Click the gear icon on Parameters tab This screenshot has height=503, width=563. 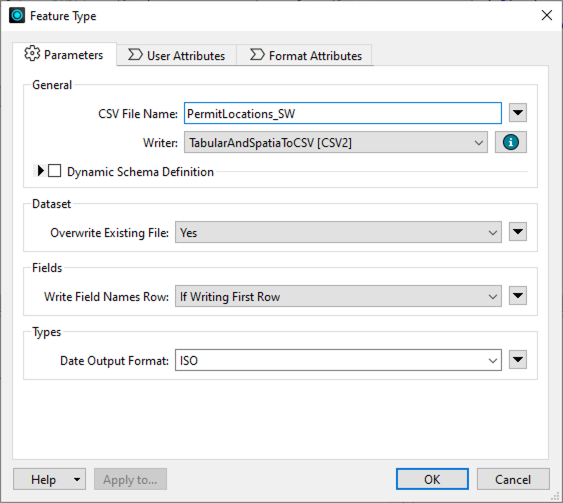32,54
